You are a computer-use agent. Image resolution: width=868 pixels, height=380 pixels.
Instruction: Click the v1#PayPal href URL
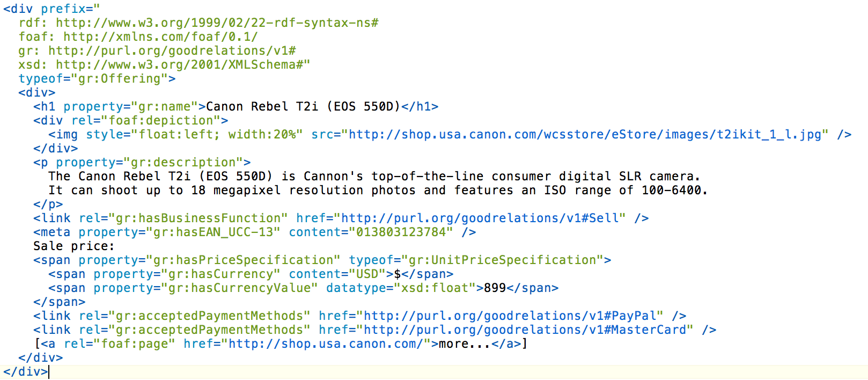[513, 316]
